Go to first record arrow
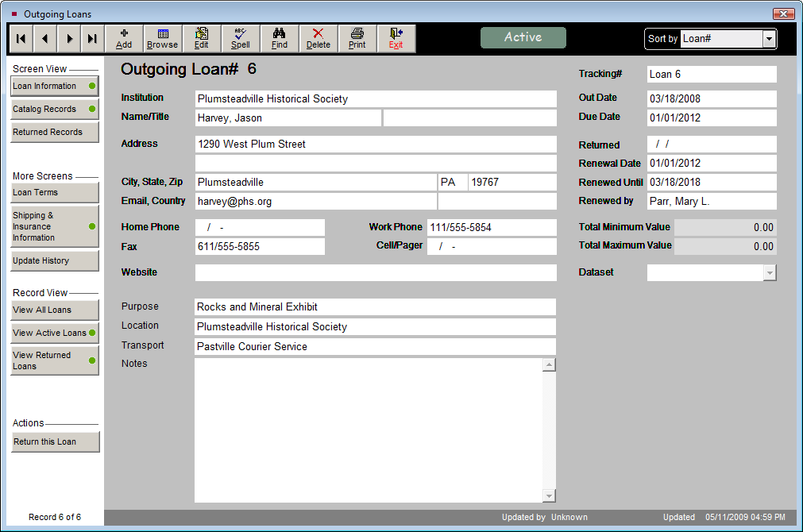 (x=21, y=38)
